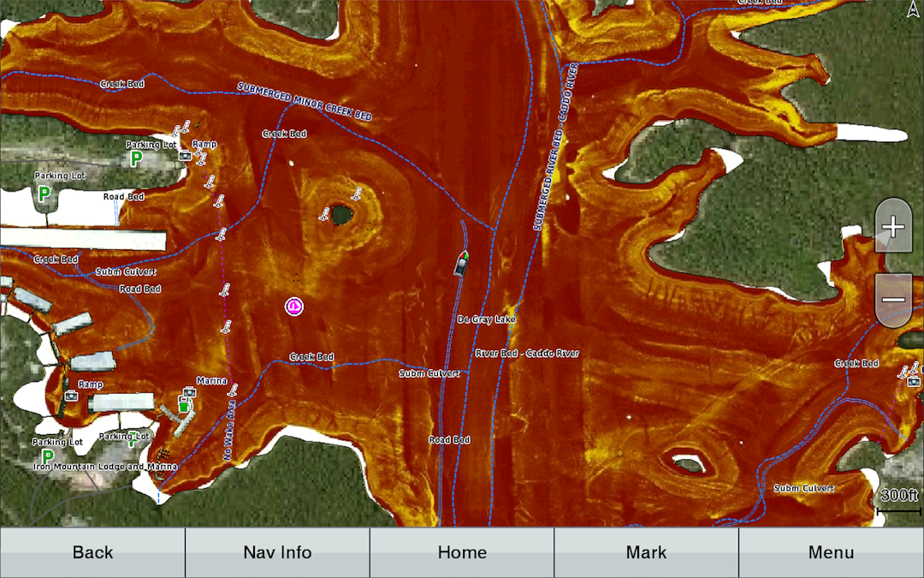Select the small island inside the circular contour
This screenshot has width=924, height=578.
tap(342, 214)
